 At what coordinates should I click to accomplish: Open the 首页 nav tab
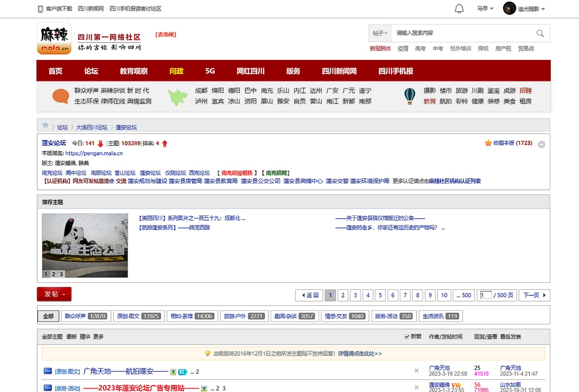(55, 71)
